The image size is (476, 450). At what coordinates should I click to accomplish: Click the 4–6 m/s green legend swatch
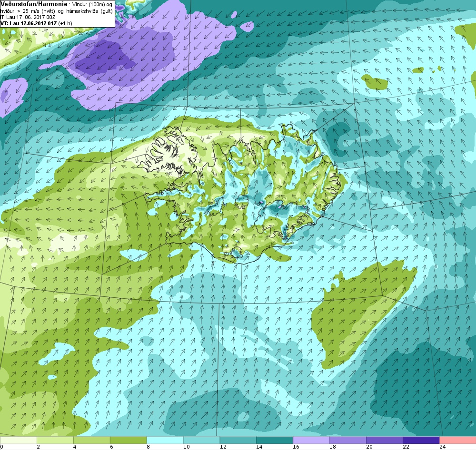pyautogui.click(x=92, y=440)
